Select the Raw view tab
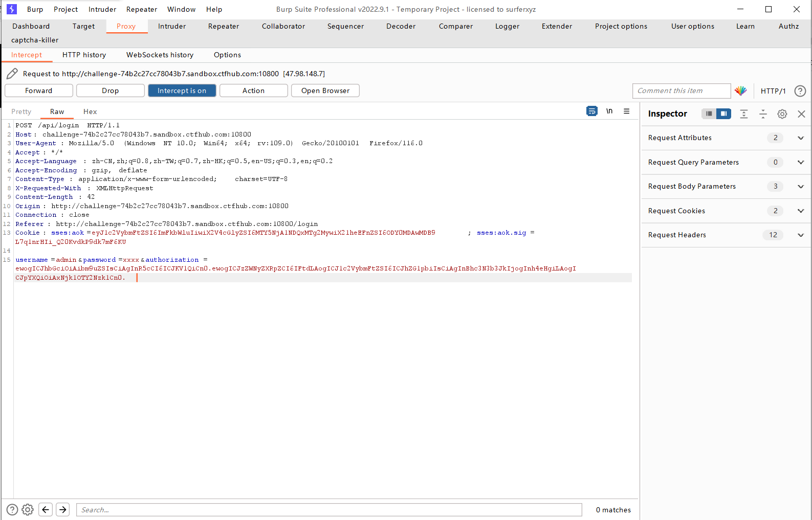The height and width of the screenshot is (520, 812). (57, 111)
